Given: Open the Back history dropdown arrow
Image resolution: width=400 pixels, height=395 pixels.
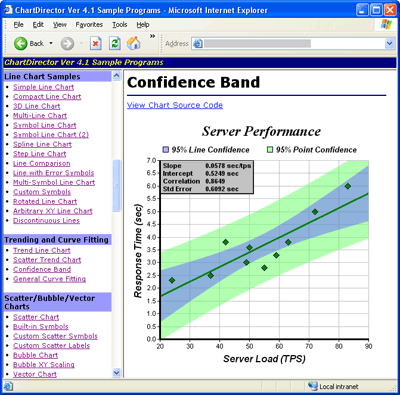Looking at the screenshot, I should (x=51, y=43).
